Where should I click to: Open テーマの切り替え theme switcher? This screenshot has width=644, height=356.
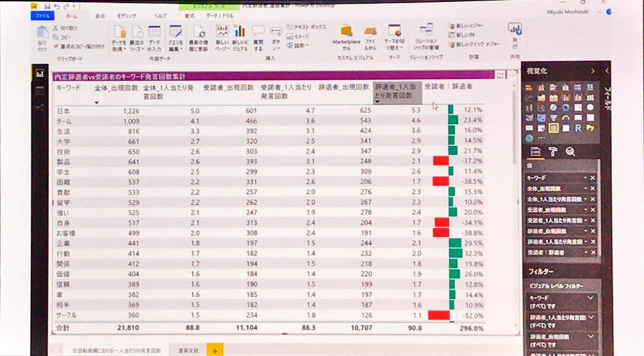(394, 38)
